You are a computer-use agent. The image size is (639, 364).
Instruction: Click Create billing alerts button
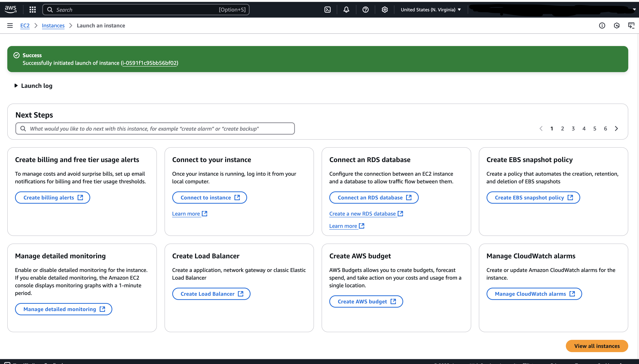(x=53, y=198)
